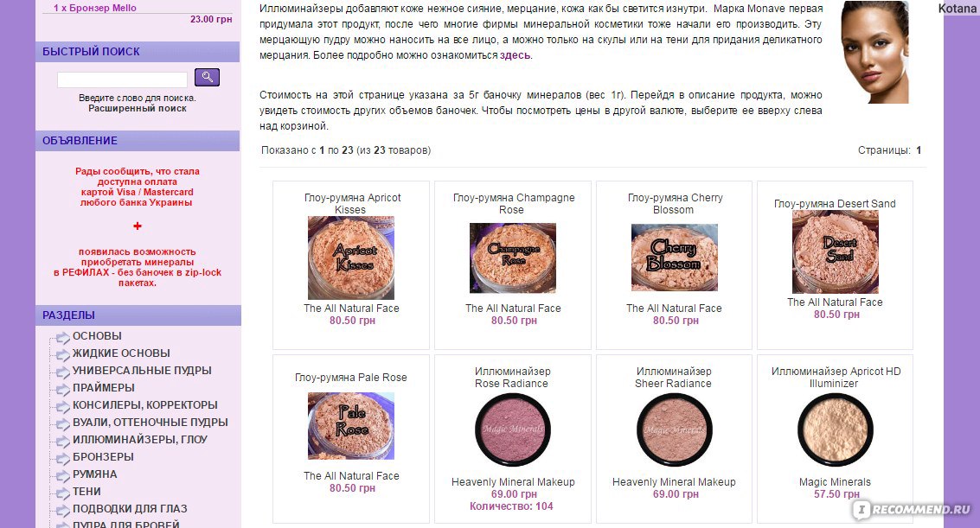View the Cherry Blossom blush picture

click(x=675, y=258)
